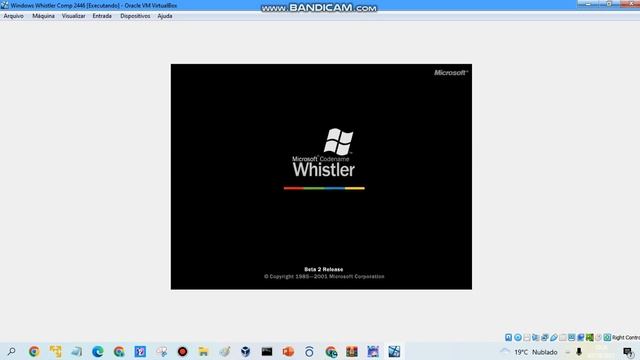This screenshot has height=360, width=640.
Task: Click the hard disk activity indicator
Action: 509,337
